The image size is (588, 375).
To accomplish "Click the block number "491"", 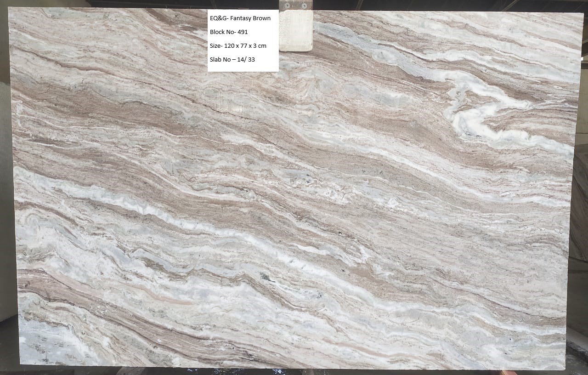I will click(x=243, y=32).
